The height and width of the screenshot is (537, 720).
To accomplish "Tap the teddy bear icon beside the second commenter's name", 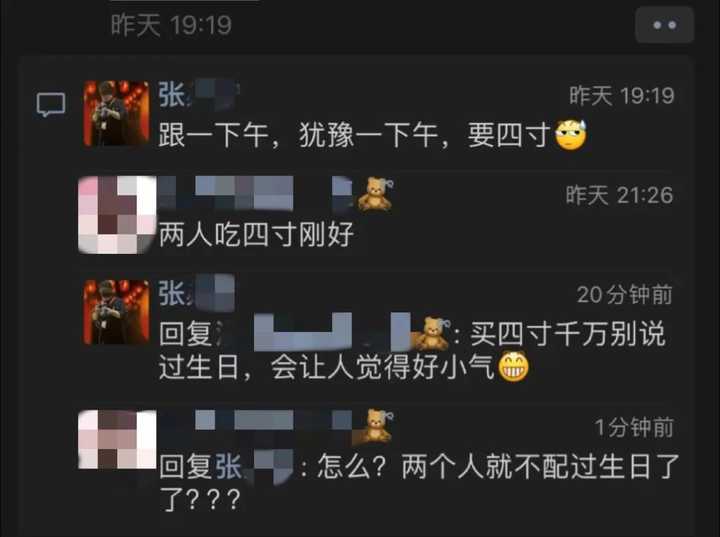I will click(376, 194).
